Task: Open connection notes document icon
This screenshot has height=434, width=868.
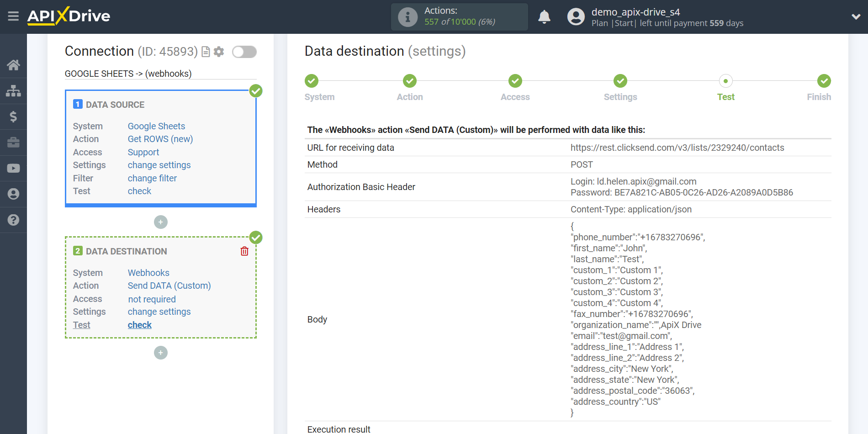Action: point(206,52)
